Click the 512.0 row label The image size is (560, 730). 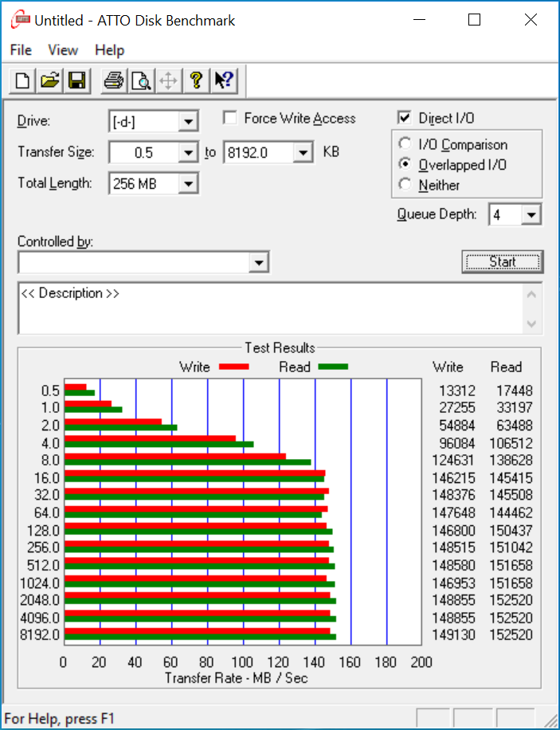click(43, 565)
